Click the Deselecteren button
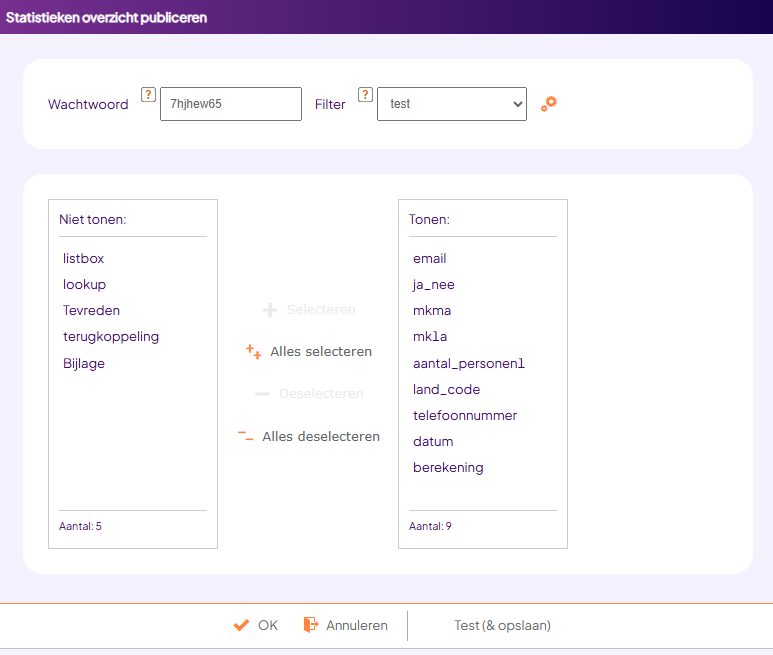This screenshot has height=655, width=773. [x=309, y=394]
